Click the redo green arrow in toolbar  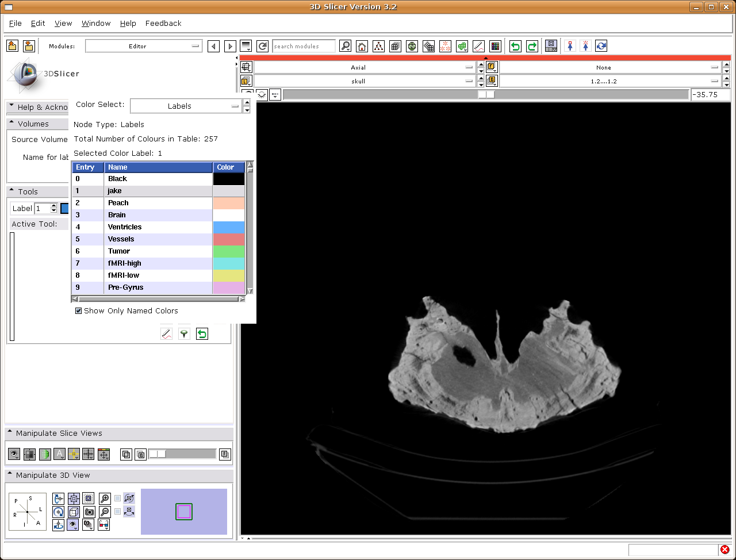532,46
